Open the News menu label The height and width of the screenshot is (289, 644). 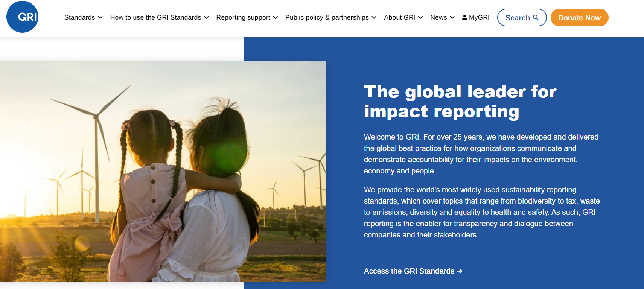coord(438,17)
